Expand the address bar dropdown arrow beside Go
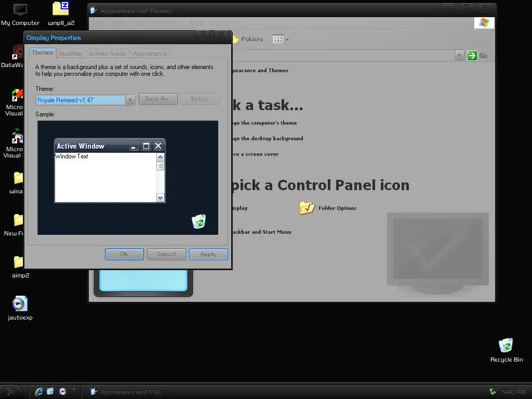Viewport: 532px width, 399px height. pyautogui.click(x=459, y=56)
